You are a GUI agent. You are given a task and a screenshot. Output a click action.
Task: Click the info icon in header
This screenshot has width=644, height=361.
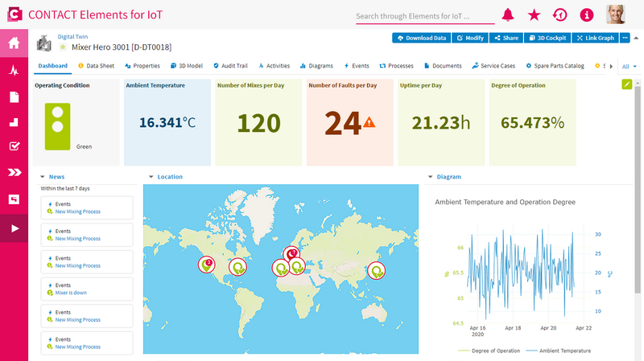(587, 15)
